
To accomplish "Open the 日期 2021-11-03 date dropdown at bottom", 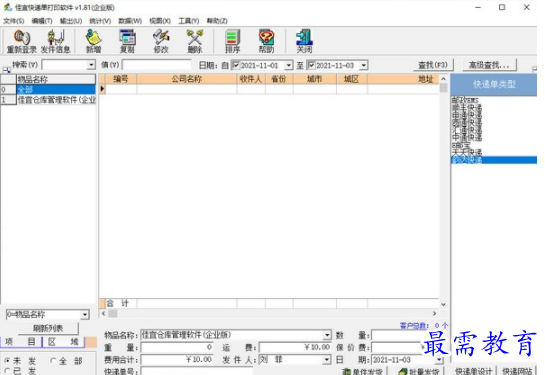I will pos(440,359).
